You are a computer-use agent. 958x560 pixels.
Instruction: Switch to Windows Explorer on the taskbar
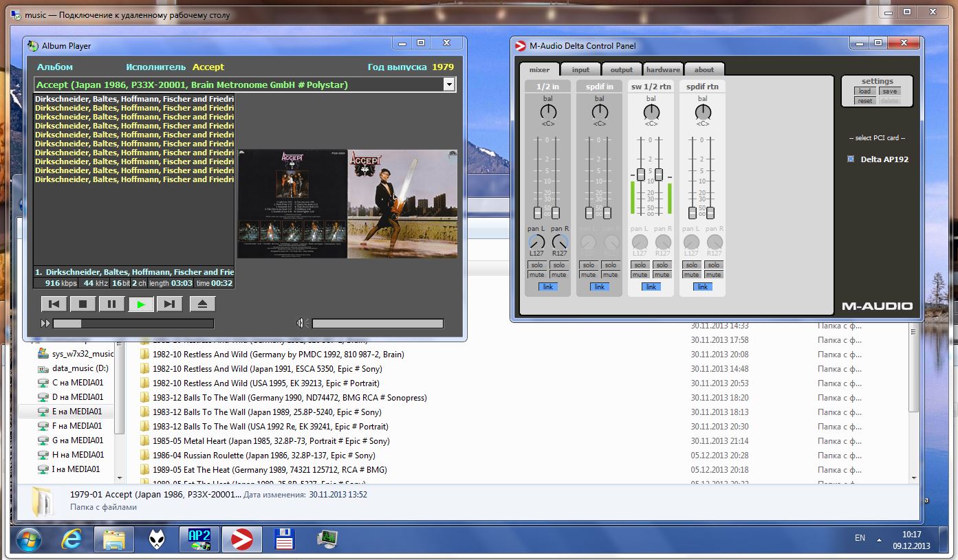coord(113,539)
